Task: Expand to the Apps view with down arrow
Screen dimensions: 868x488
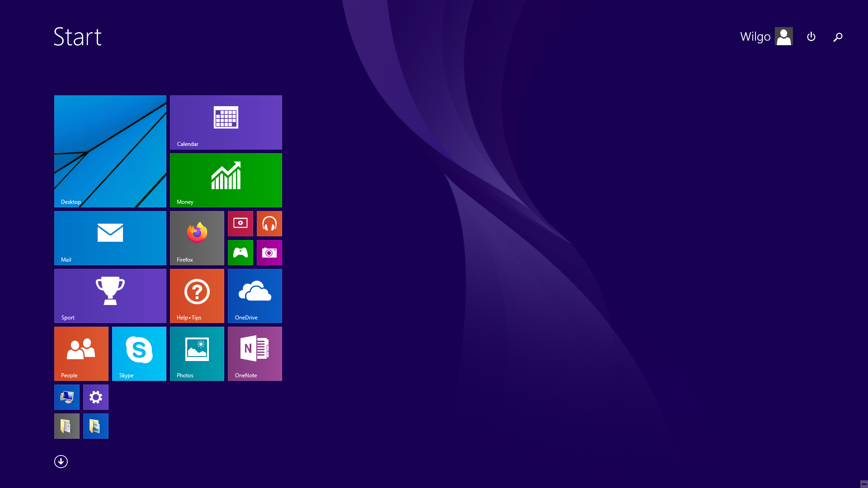Action: (61, 461)
